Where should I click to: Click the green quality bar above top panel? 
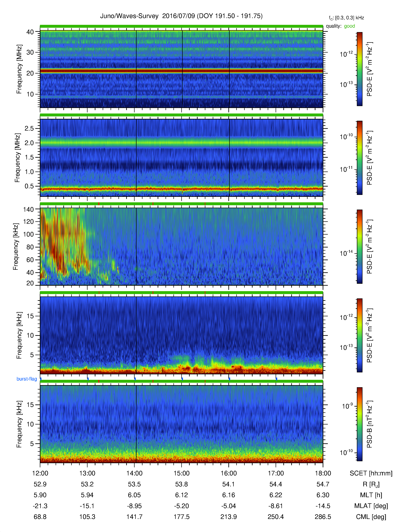tap(181, 26)
